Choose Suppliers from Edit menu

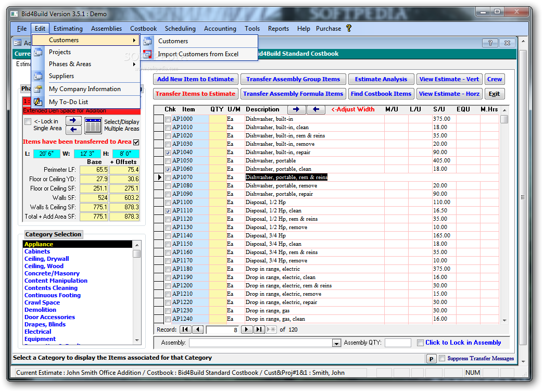(x=86, y=76)
